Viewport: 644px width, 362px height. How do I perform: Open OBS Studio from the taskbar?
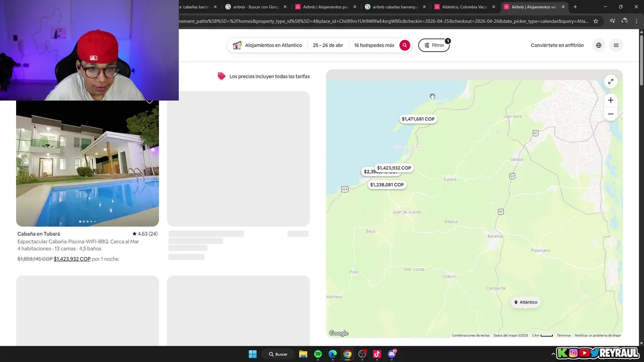coord(362,354)
